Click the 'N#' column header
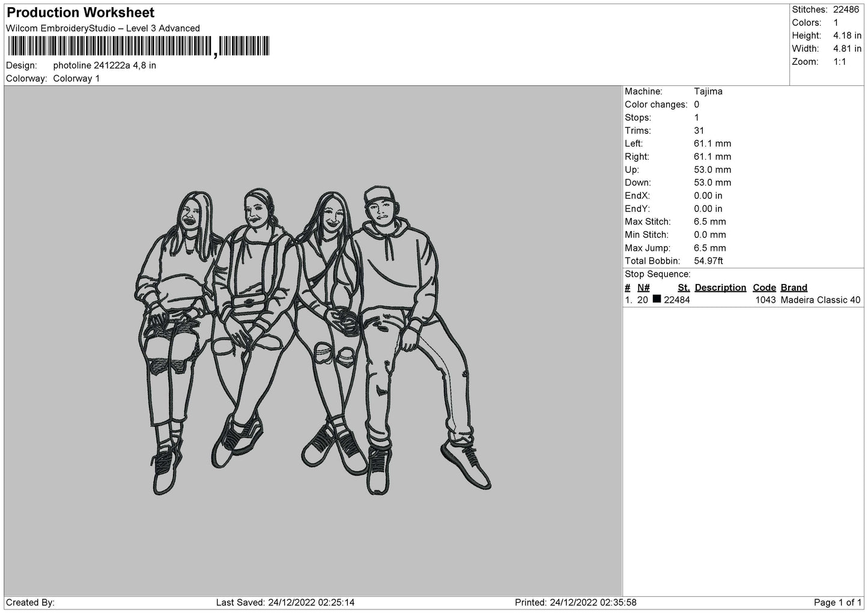Viewport: 868px width, 613px height. tap(643, 288)
